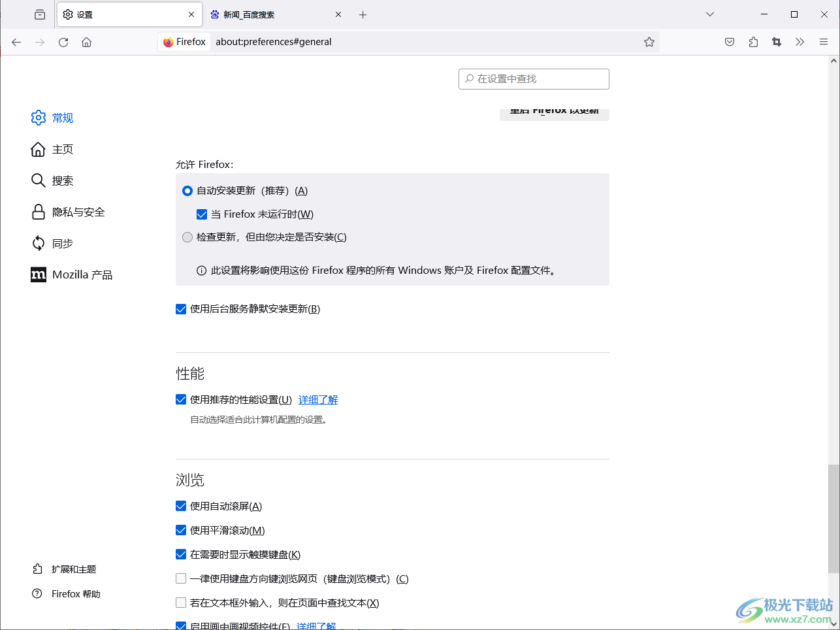Click the 允许 Firefox: label
Screen dimensions: 840x630
(204, 165)
